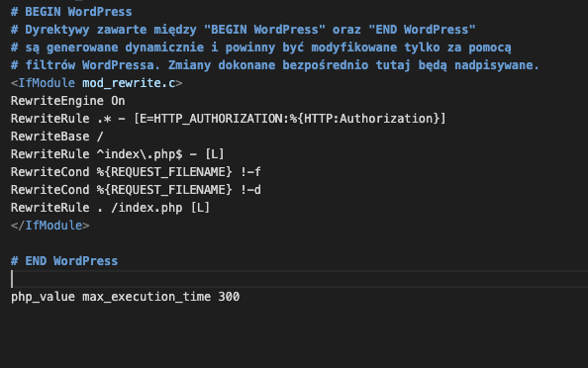Click the HTTP_AUTHORIZATION environment rule text
The height and width of the screenshot is (368, 588).
click(x=290, y=119)
